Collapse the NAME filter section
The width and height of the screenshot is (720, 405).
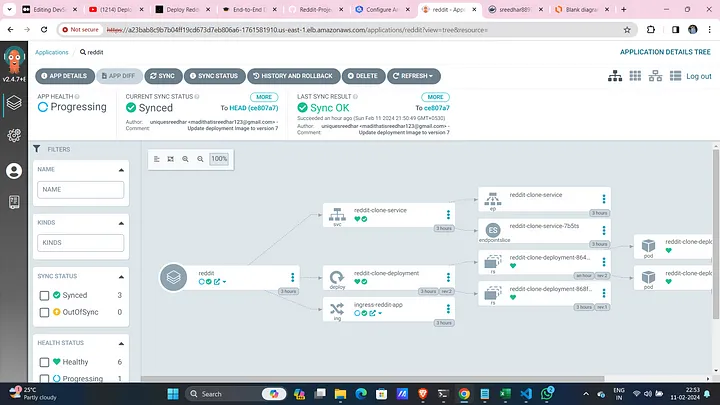coord(121,170)
